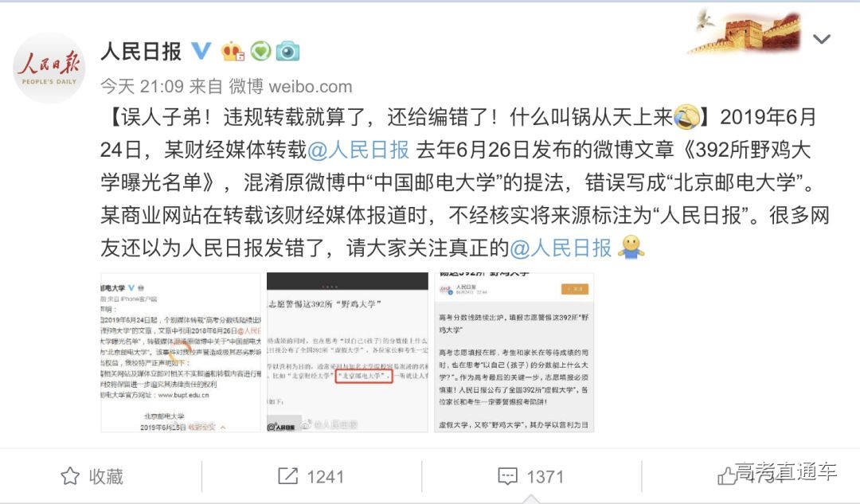Follow the first @人民日报 mention link
860x504 pixels.
(358, 150)
